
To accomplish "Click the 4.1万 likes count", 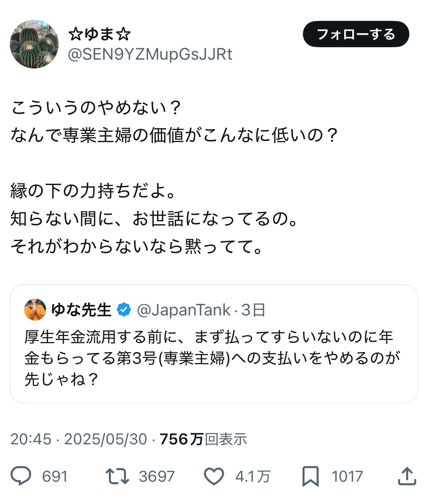I will tap(253, 477).
